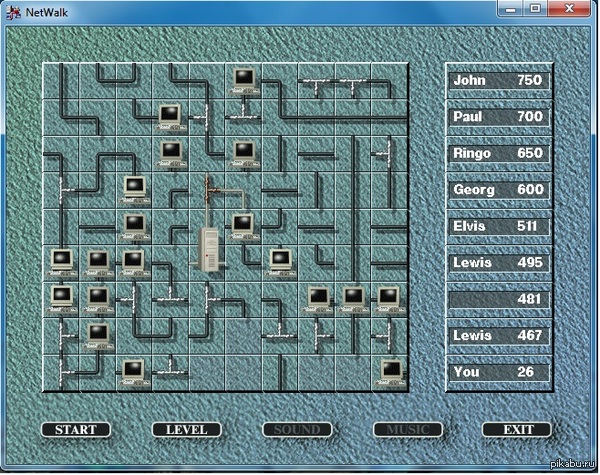This screenshot has width=600, height=475.
Task: Rotate the computer tile in the fourth row
Action: click(x=134, y=188)
